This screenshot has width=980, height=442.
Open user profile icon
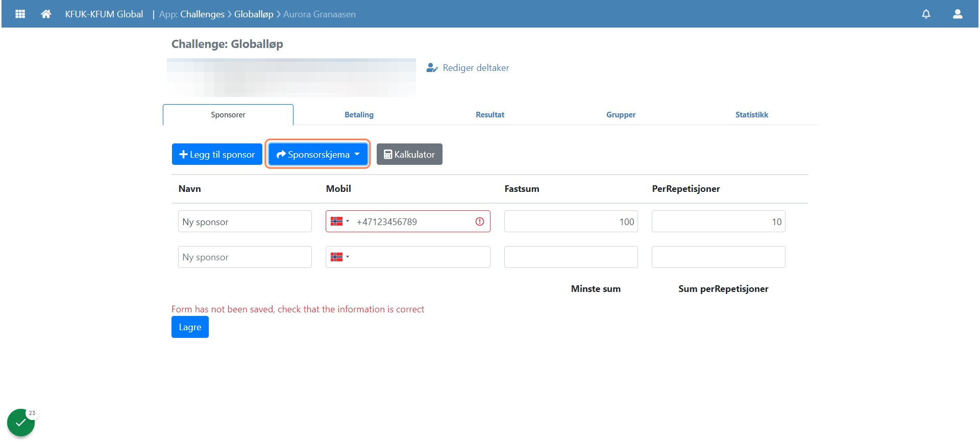tap(958, 14)
